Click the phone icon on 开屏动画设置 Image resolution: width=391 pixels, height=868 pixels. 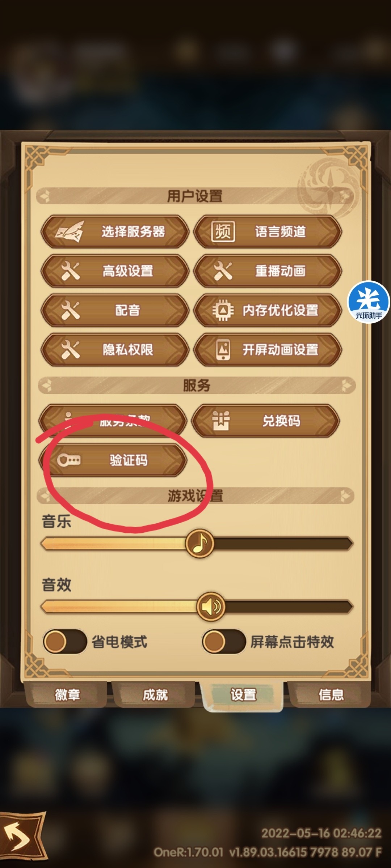tap(223, 349)
